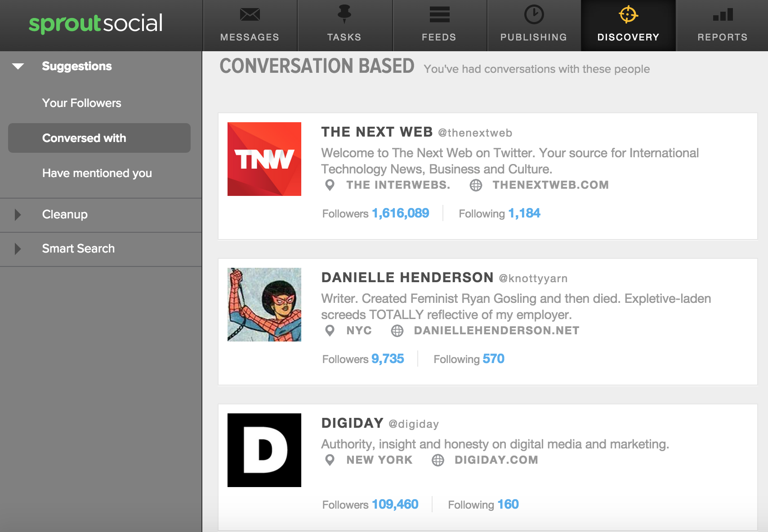
Task: Open the Messages tab label
Action: [250, 37]
